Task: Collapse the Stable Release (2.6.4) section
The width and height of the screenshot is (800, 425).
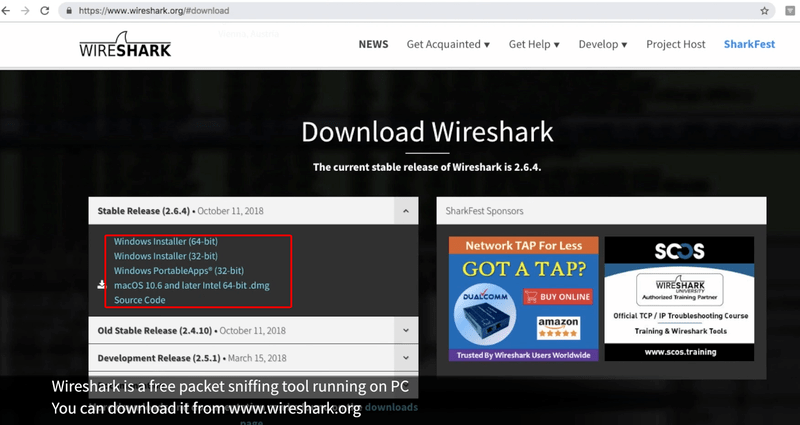Action: pyautogui.click(x=405, y=211)
